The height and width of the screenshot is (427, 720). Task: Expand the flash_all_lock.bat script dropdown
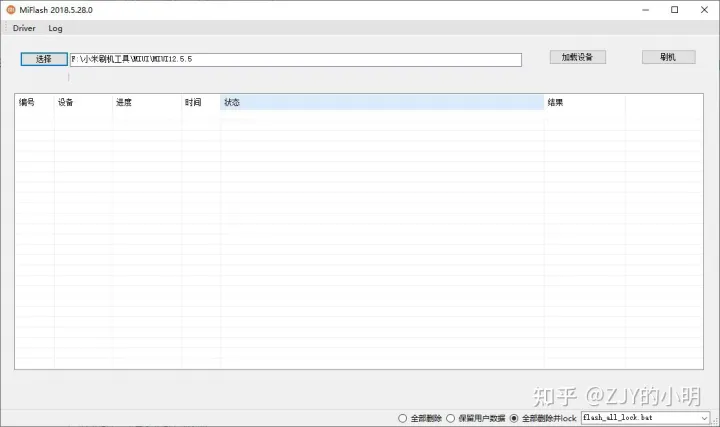click(x=704, y=418)
